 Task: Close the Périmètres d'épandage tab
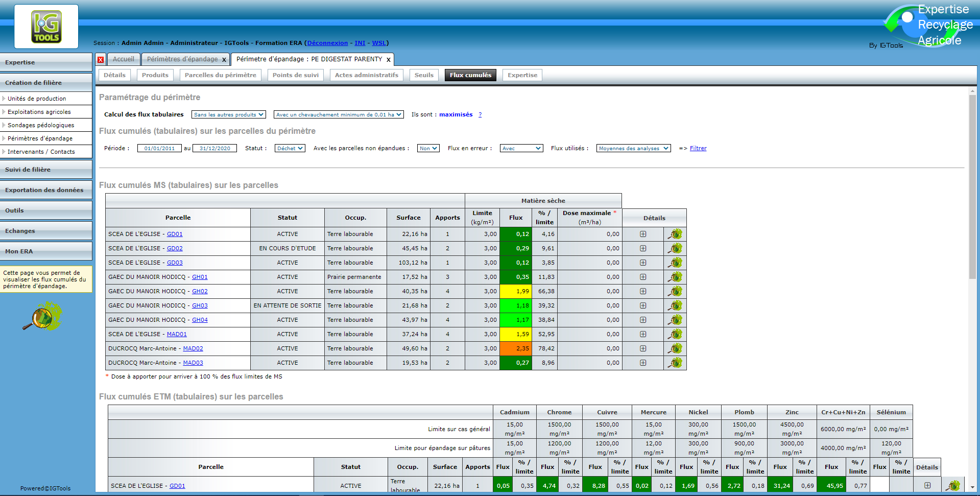(x=224, y=60)
